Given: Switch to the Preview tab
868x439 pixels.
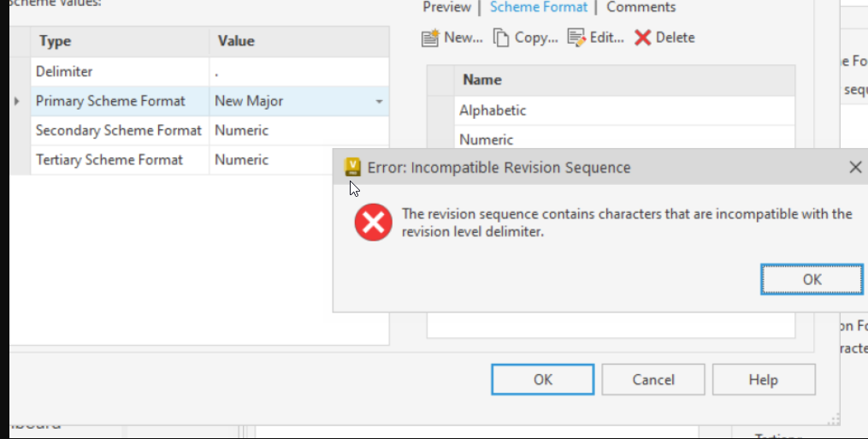Looking at the screenshot, I should pos(446,8).
